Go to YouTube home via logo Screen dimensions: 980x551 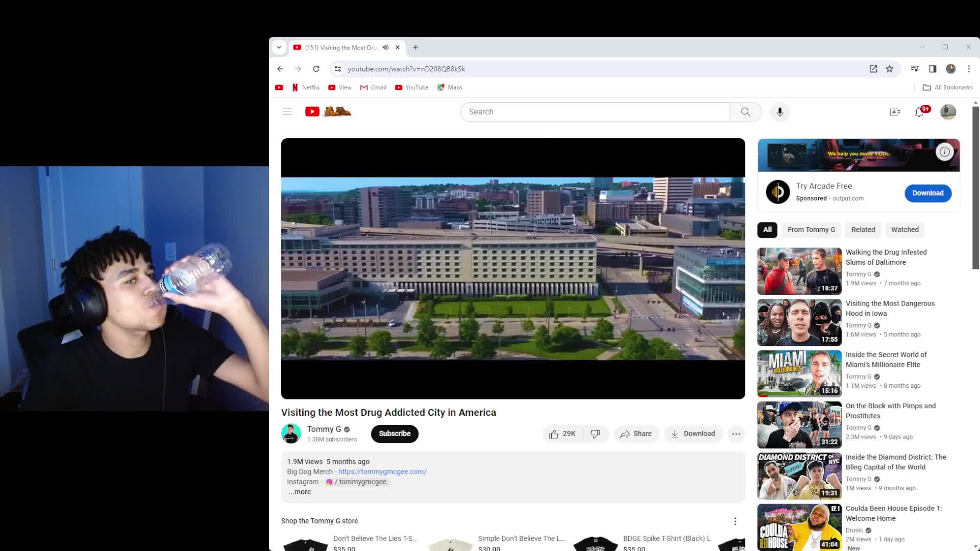click(x=328, y=111)
